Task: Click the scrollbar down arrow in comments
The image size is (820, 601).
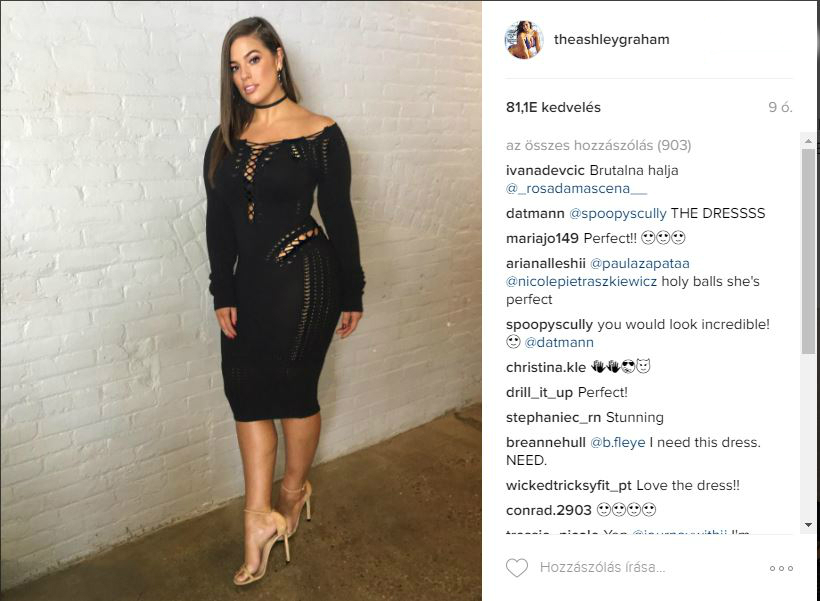Action: click(x=808, y=525)
